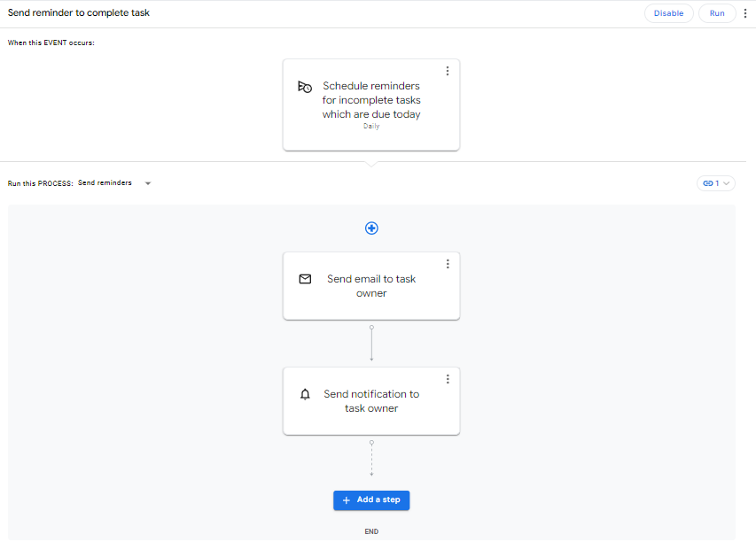The width and height of the screenshot is (756, 542).
Task: Expand the linked items chip showing 1
Action: tap(716, 183)
